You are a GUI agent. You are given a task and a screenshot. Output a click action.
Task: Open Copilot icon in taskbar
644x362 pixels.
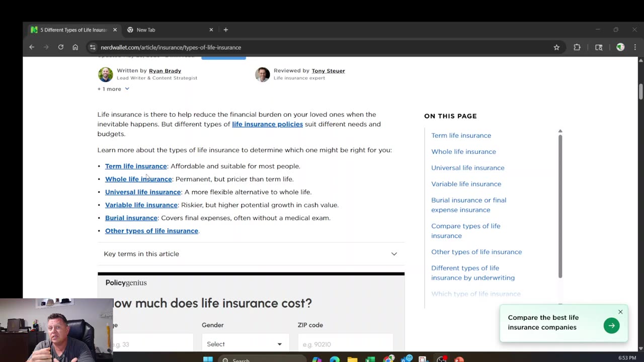316,359
